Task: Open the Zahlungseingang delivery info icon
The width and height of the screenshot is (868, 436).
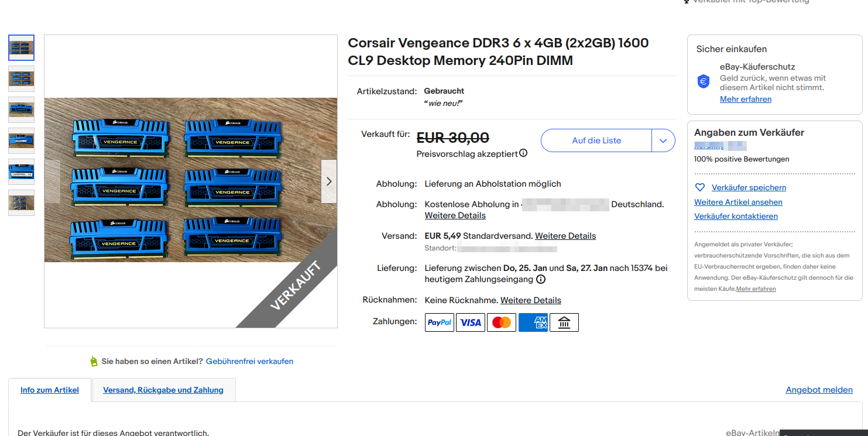Action: pyautogui.click(x=541, y=279)
